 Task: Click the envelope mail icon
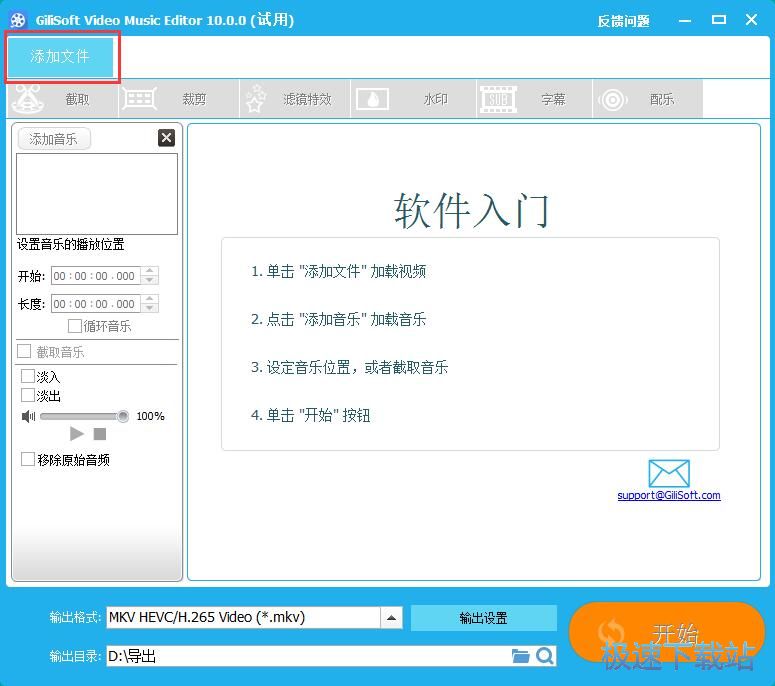tap(669, 473)
